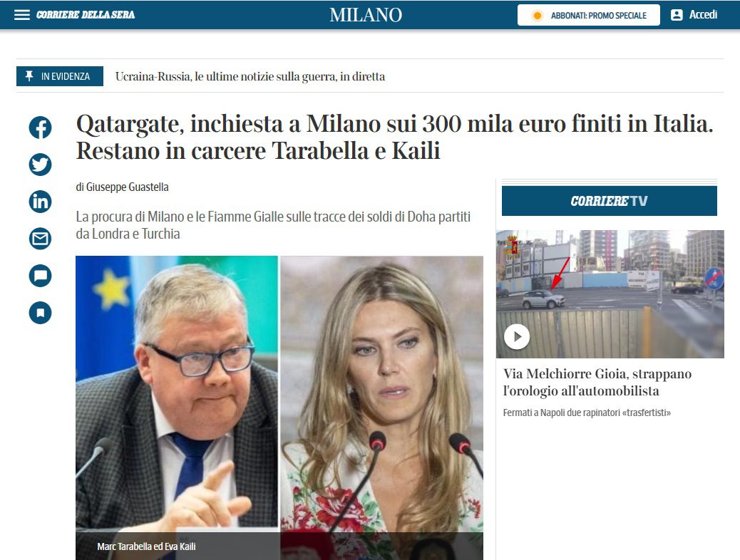Share article on Twitter

pyautogui.click(x=40, y=165)
